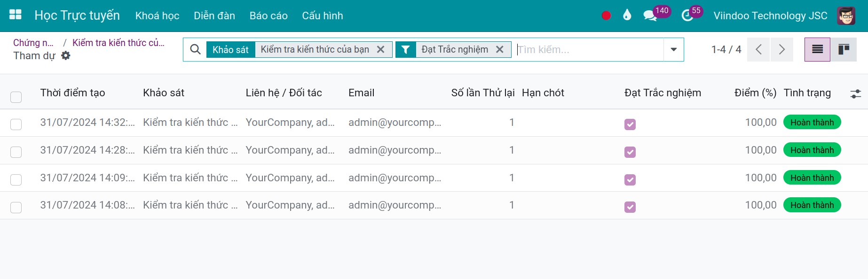Click the gear icon next to Tham dự

pyautogui.click(x=66, y=55)
